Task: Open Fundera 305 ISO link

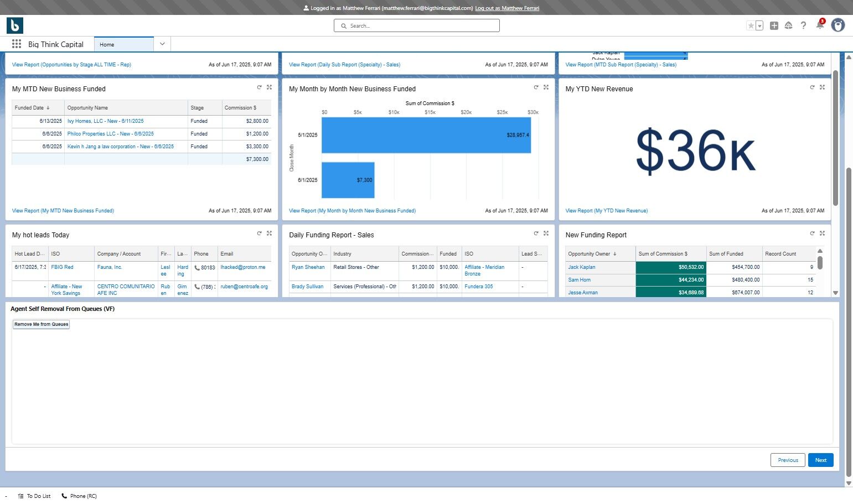Action: tap(479, 287)
